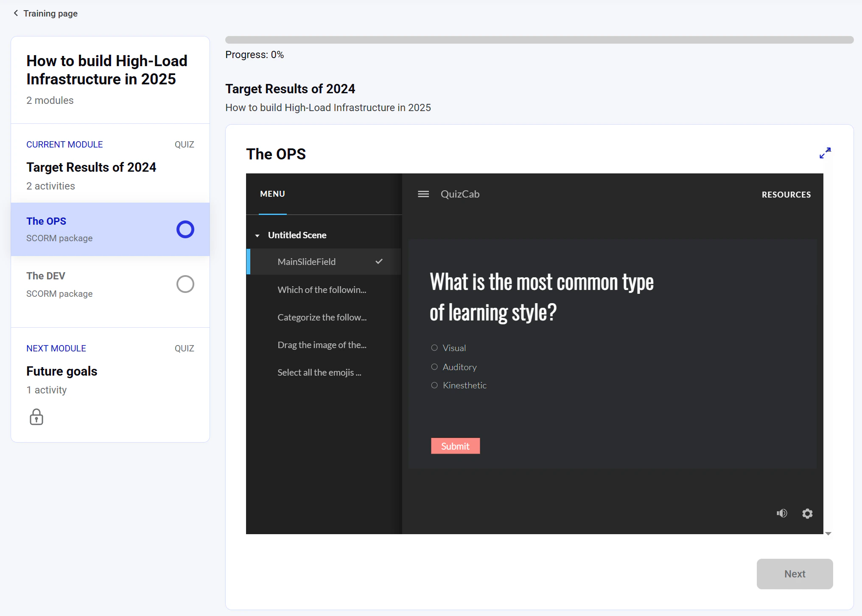The width and height of the screenshot is (862, 616).
Task: Open The DEV SCORM package activity
Action: tap(110, 284)
